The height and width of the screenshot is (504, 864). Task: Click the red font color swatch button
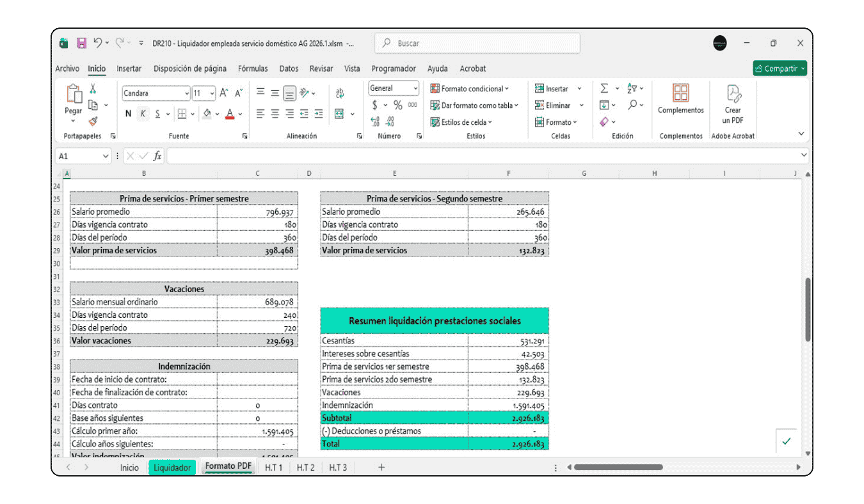(230, 114)
